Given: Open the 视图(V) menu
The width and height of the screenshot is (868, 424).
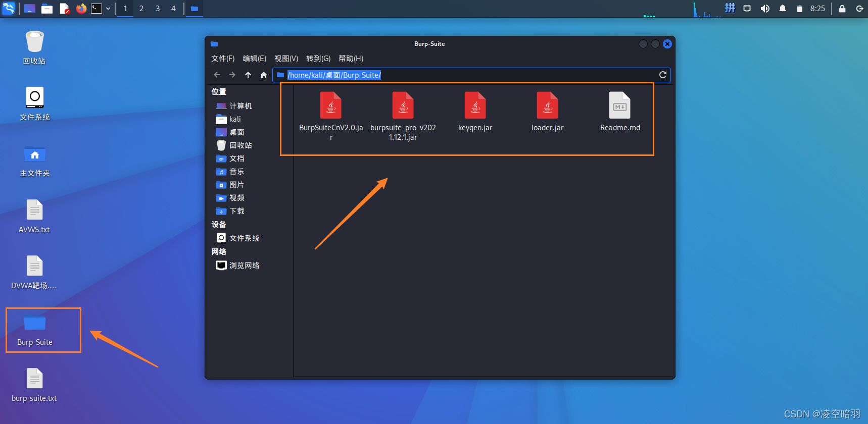Looking at the screenshot, I should pos(286,59).
